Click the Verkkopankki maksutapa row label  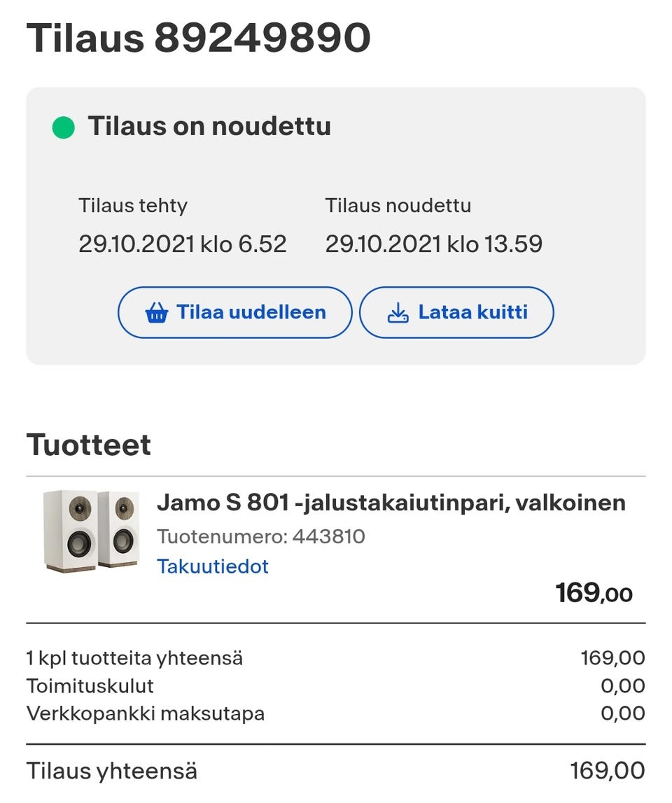tap(146, 714)
